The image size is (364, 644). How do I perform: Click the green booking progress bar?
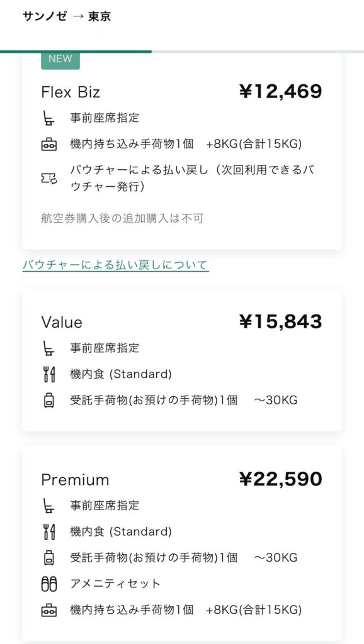76,52
